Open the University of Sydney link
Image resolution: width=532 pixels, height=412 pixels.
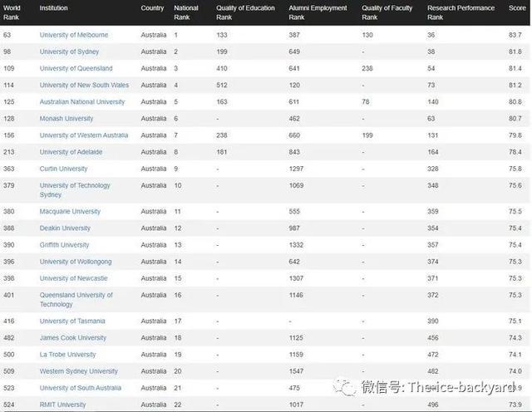[x=69, y=51]
